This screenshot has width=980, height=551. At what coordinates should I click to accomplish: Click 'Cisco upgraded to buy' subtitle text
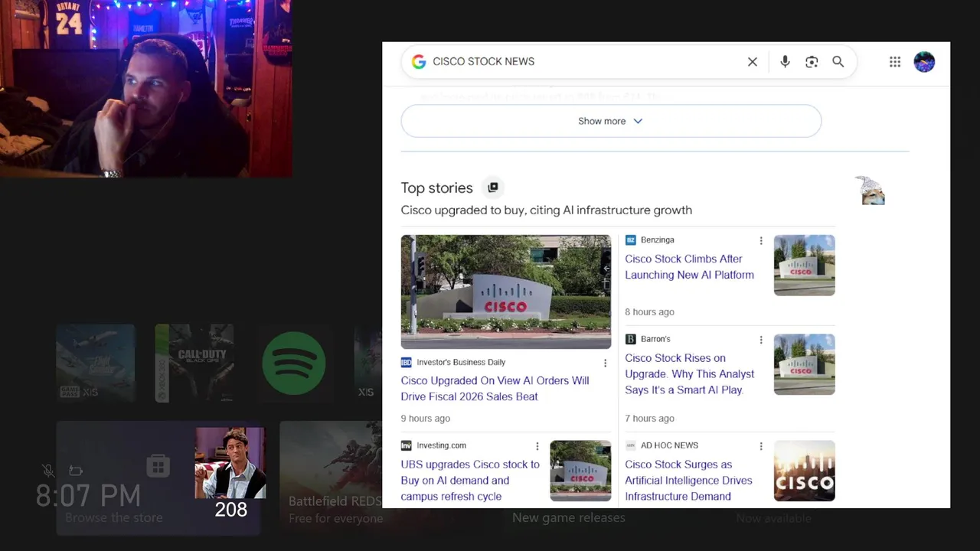pyautogui.click(x=546, y=210)
